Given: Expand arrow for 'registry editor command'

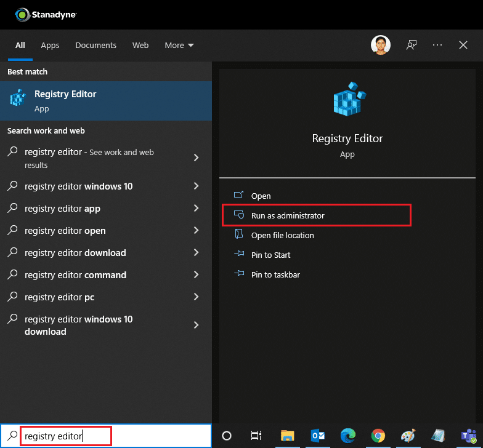Looking at the screenshot, I should pos(196,274).
